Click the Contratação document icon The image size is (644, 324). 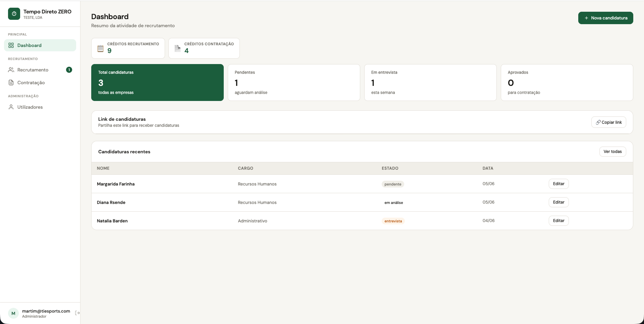(x=11, y=83)
